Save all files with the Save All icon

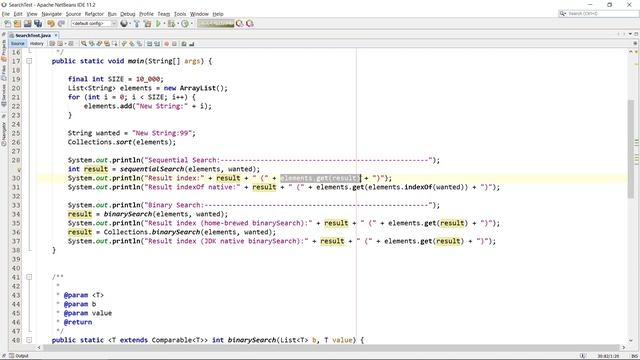(38, 24)
